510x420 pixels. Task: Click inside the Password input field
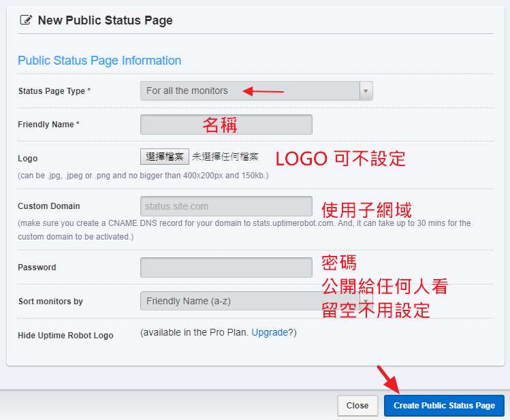(226, 268)
